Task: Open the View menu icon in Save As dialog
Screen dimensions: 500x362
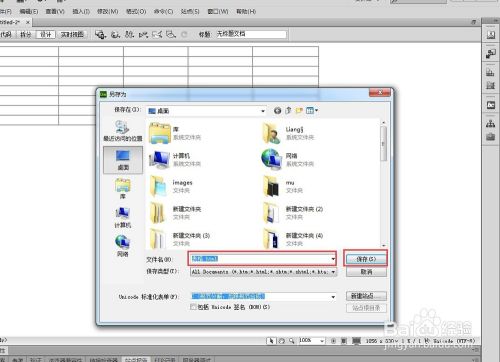Action: (312, 110)
